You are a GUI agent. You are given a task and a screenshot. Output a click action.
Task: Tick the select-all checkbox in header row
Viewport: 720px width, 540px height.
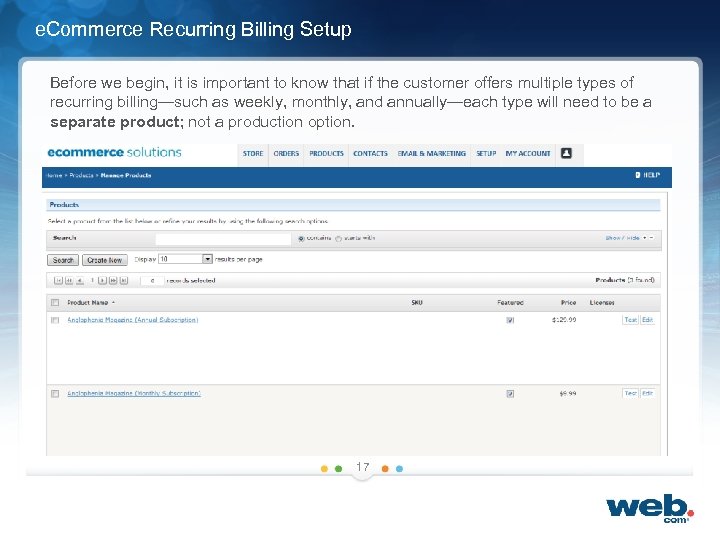(x=55, y=303)
